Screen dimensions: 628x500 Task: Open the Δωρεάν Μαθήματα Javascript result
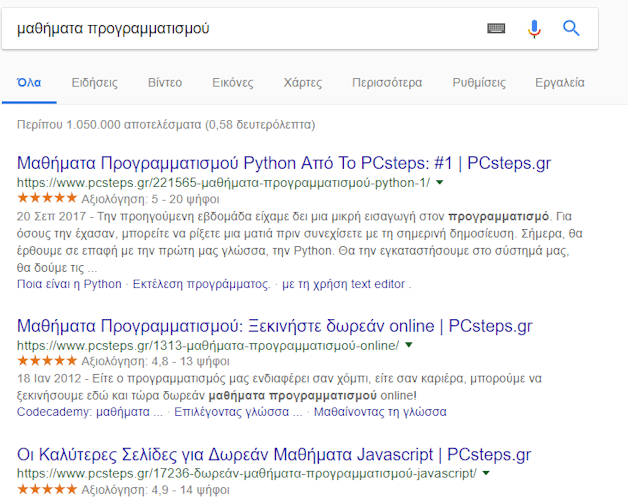274,454
